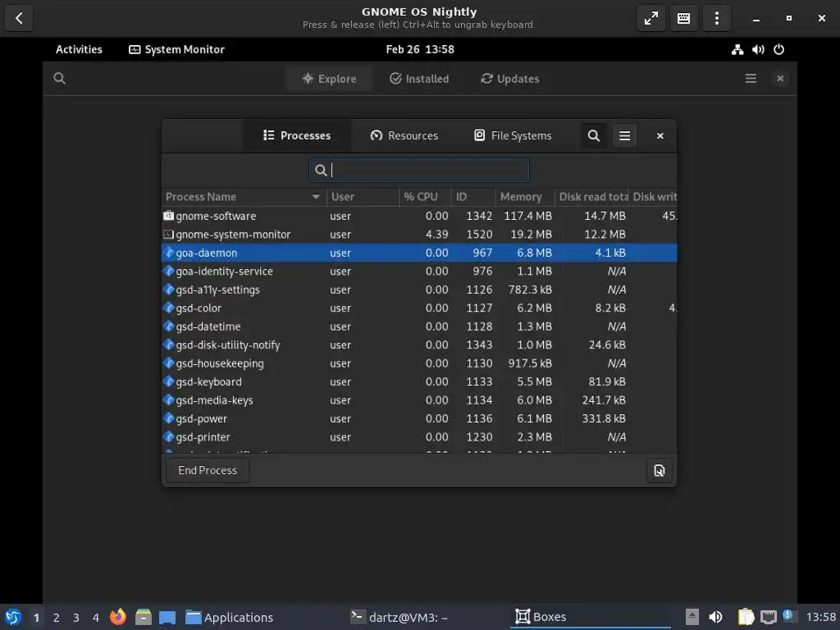Sort by % CPU column header
This screenshot has height=630, width=840.
pos(425,197)
